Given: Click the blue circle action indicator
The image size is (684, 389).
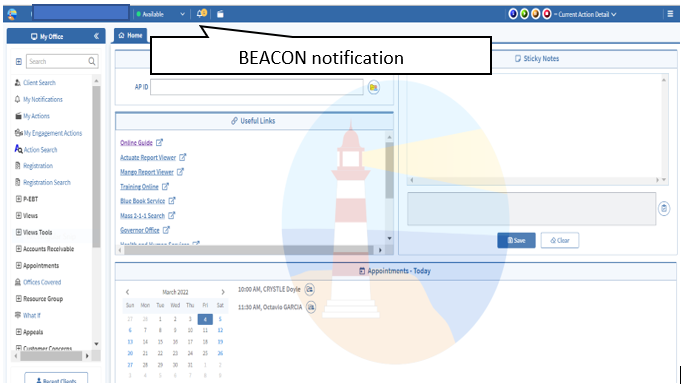Looking at the screenshot, I should click(x=513, y=14).
